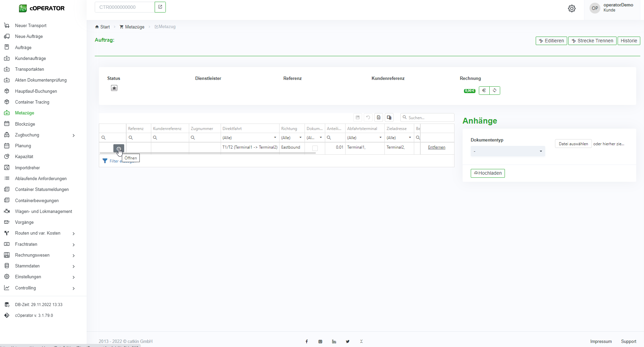Go to Blockzüge in the sidebar

click(25, 124)
